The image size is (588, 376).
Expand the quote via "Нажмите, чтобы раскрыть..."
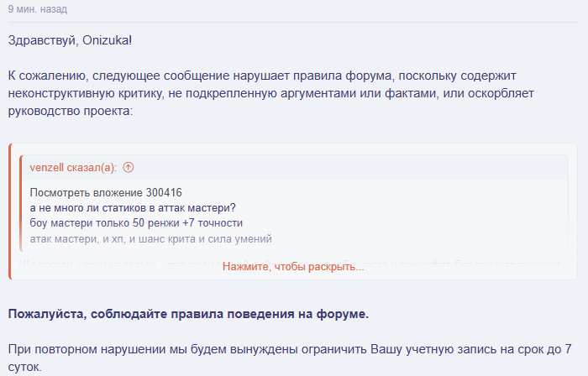[x=292, y=266]
